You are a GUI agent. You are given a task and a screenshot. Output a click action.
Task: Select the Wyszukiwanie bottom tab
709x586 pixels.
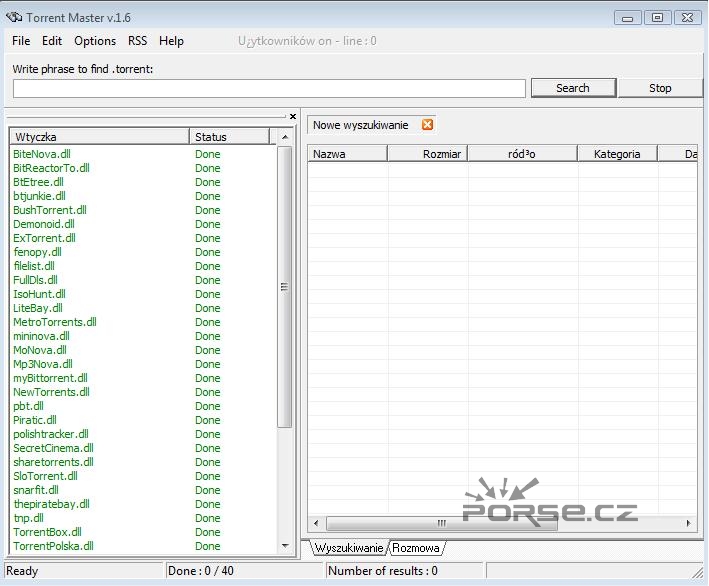click(348, 548)
